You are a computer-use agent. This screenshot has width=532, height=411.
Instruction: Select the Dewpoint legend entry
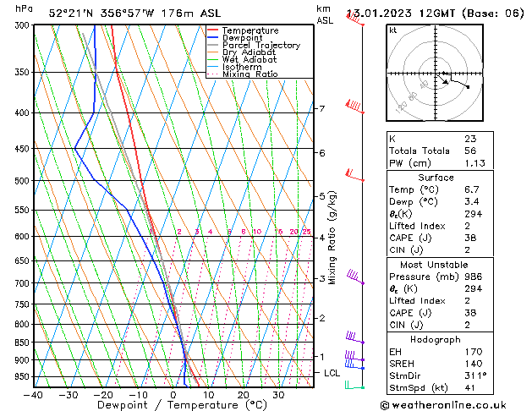coord(242,38)
